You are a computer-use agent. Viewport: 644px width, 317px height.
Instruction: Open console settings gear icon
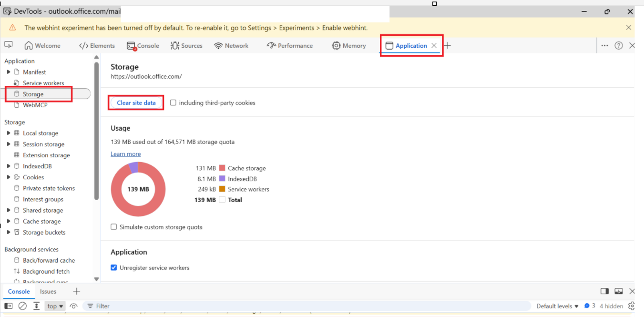click(632, 306)
